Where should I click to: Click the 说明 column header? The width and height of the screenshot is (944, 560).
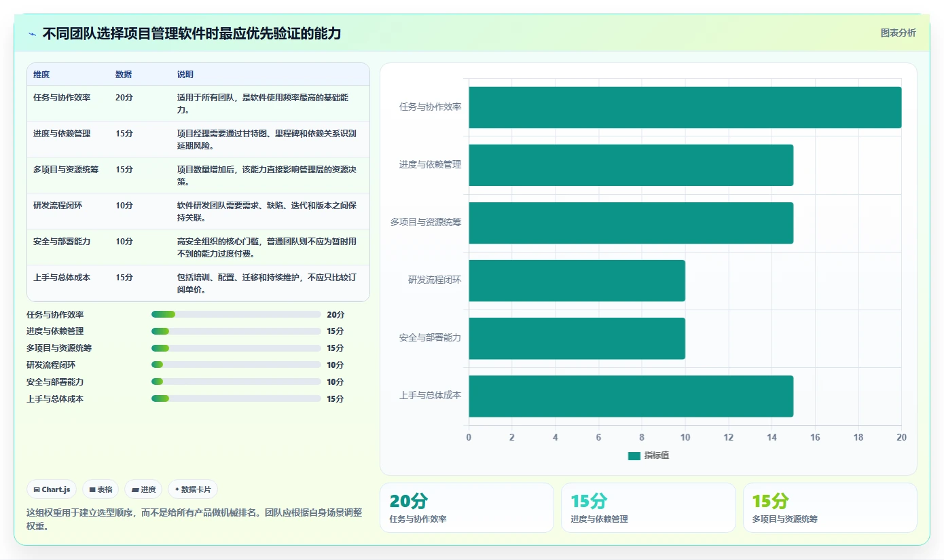[x=185, y=75]
